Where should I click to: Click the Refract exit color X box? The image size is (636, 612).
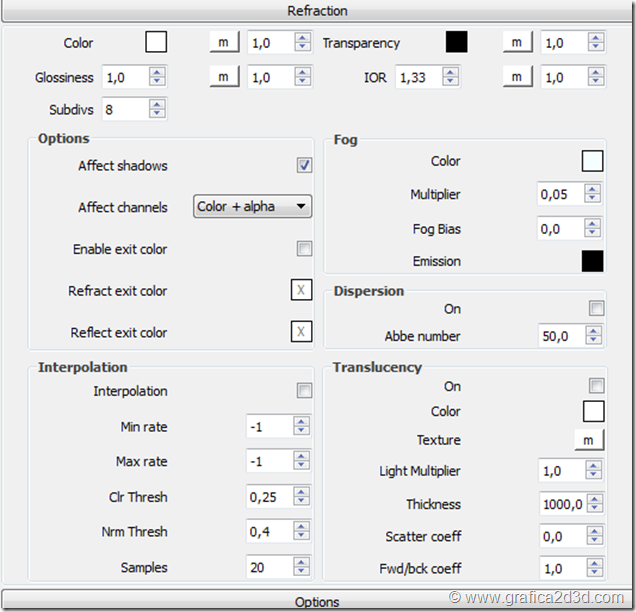click(x=301, y=291)
